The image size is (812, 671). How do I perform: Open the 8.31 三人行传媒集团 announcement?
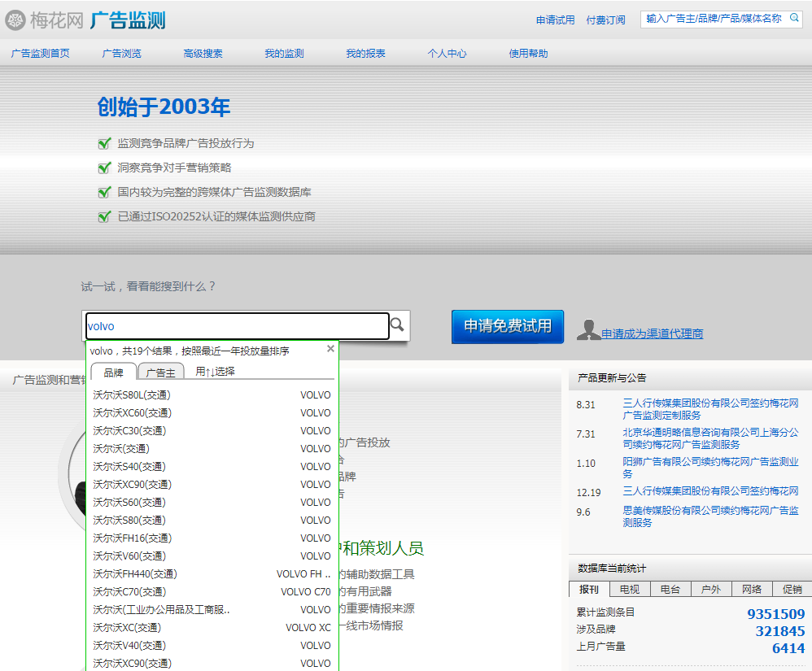pos(710,409)
